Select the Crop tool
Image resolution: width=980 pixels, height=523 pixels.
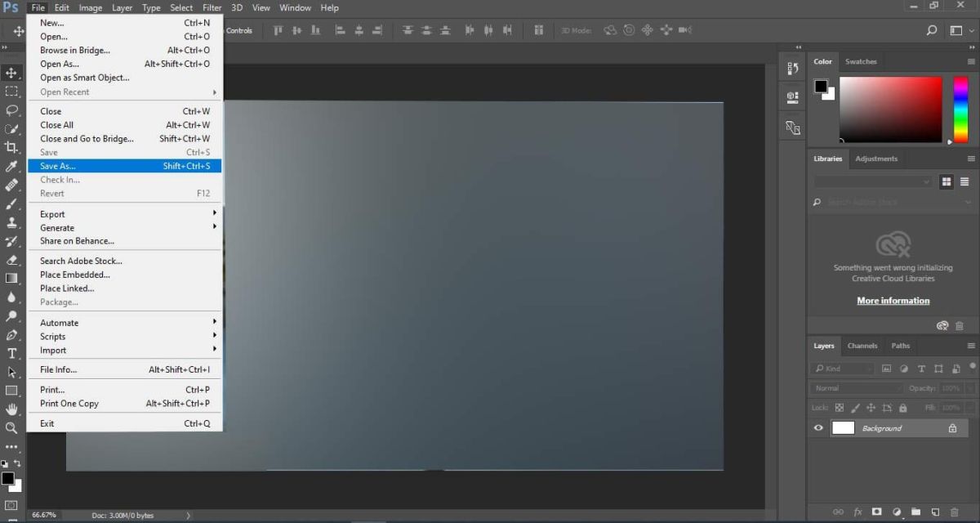point(12,147)
